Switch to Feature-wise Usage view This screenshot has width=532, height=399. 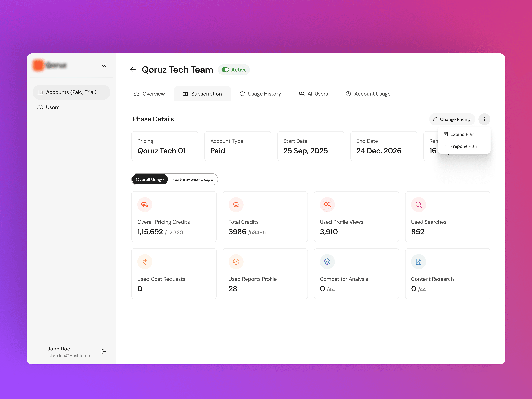(193, 179)
